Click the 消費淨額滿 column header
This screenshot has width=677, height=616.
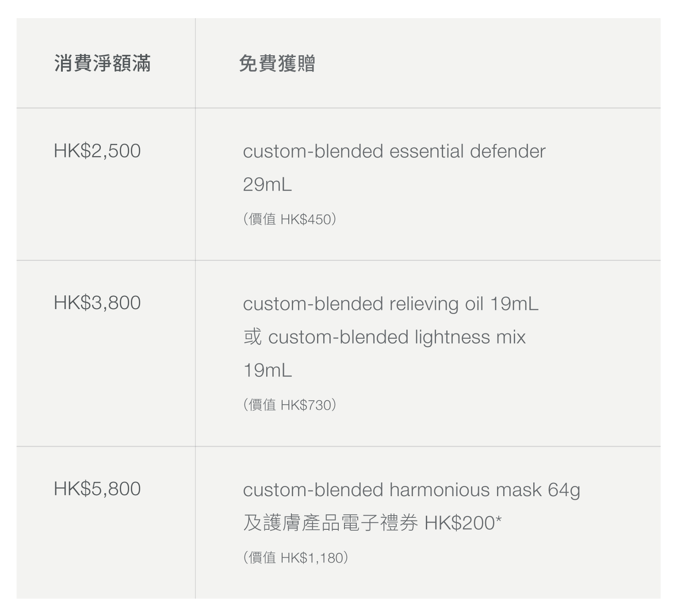(x=102, y=63)
